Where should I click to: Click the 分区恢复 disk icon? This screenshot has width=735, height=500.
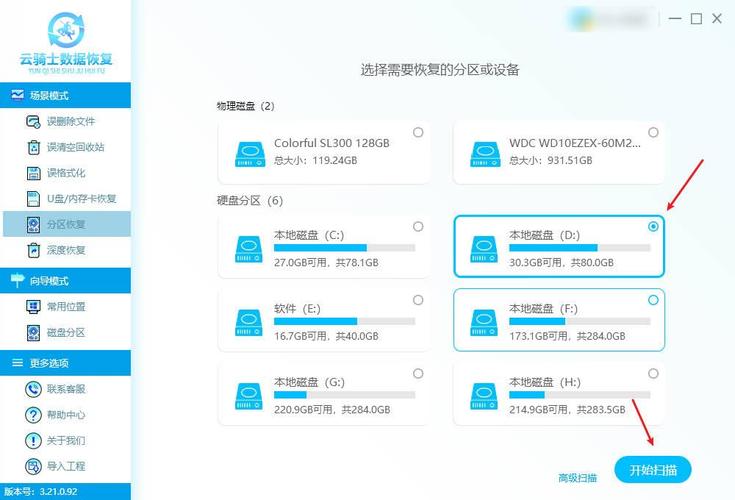click(33, 224)
